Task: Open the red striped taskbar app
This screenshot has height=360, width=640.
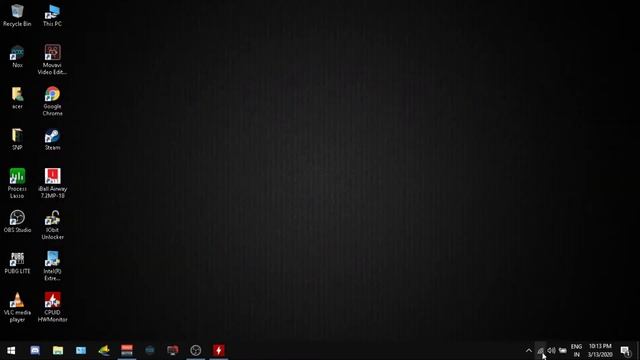Action: [127, 350]
